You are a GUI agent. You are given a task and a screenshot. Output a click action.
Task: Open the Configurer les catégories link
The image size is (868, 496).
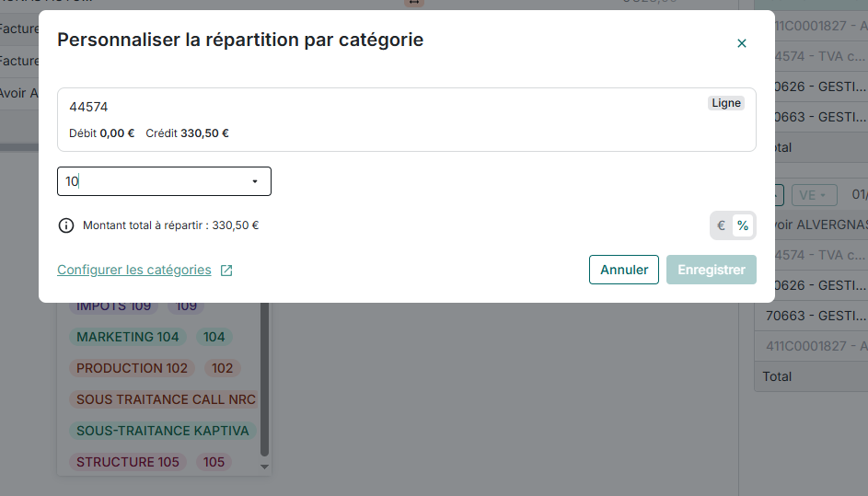[x=134, y=271]
